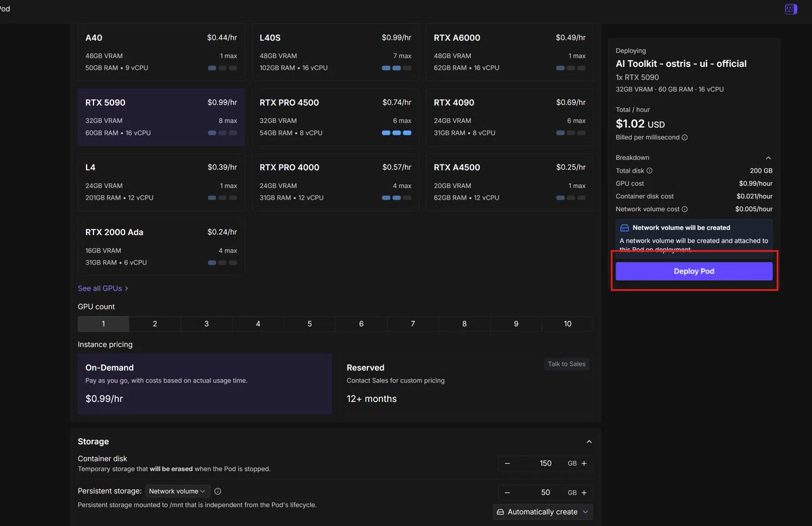Set GPU count to 8

click(464, 324)
